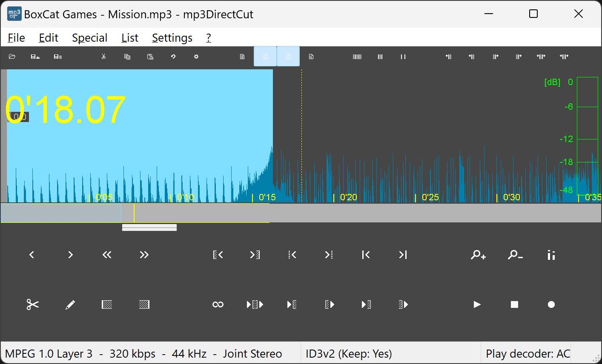Jump back with the double left chevrons
The image size is (602, 364).
click(107, 255)
